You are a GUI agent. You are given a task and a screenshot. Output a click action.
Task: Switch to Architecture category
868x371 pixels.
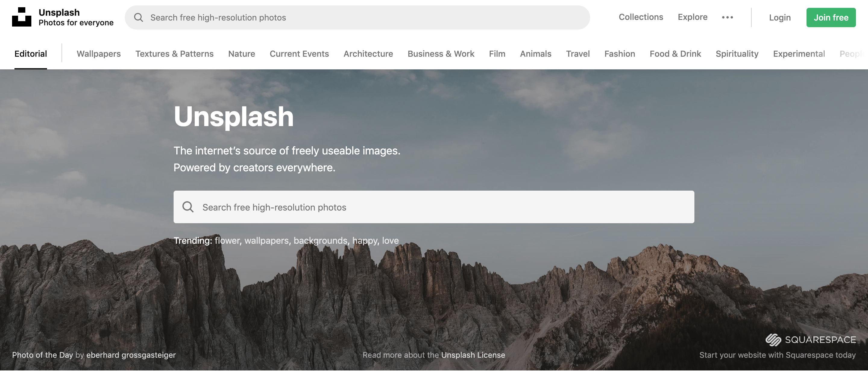368,54
